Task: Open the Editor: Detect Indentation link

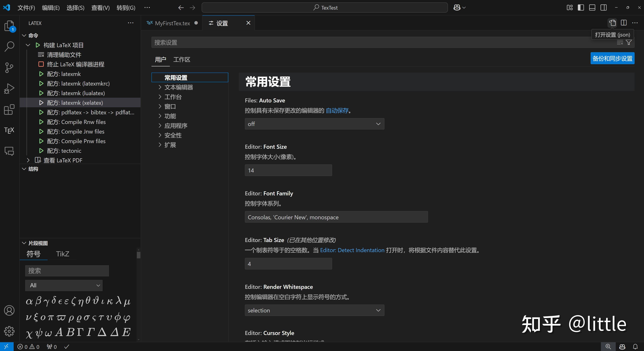Action: pos(352,250)
